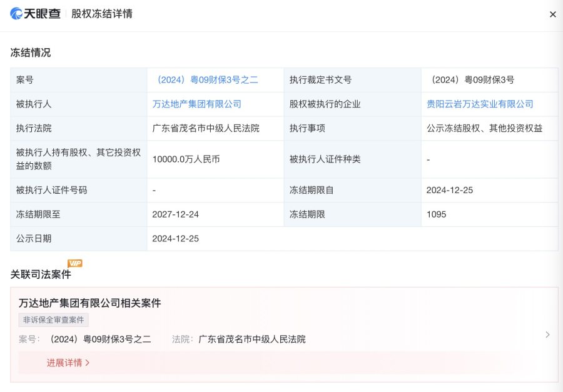
Task: Select the 非诉保全审查案件 tag
Action: click(54, 319)
